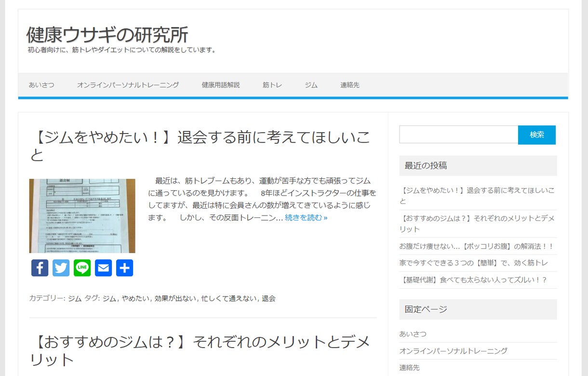This screenshot has width=588, height=376.
Task: Open the やめたい tag link
Action: (135, 298)
